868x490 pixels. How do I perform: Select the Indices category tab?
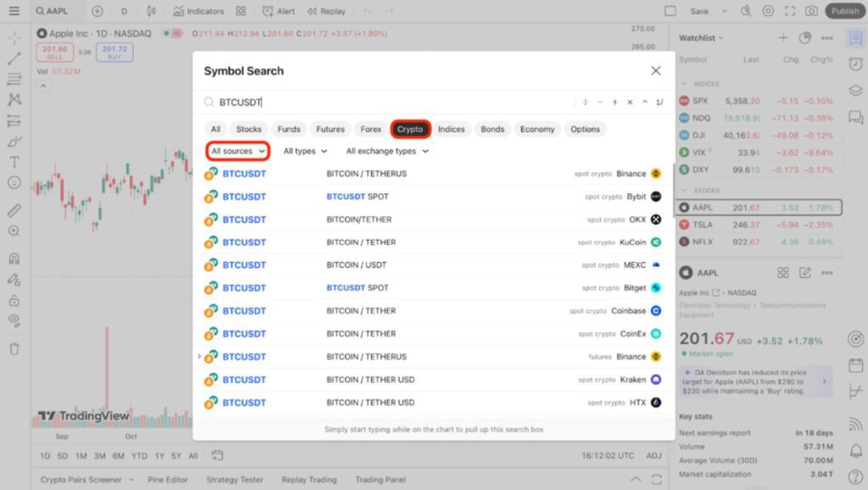point(451,129)
